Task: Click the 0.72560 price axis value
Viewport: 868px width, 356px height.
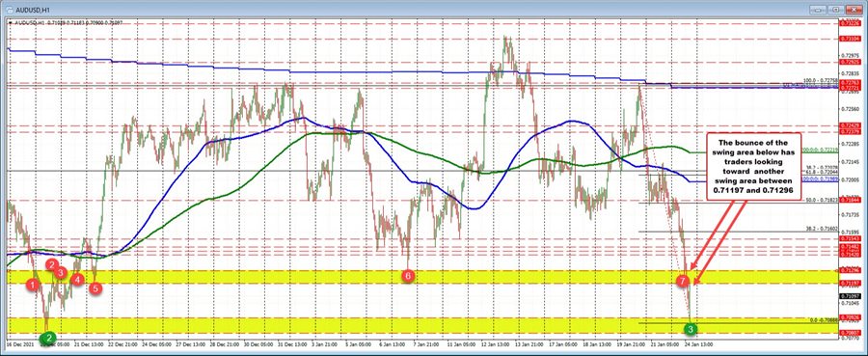Action: 851,109
